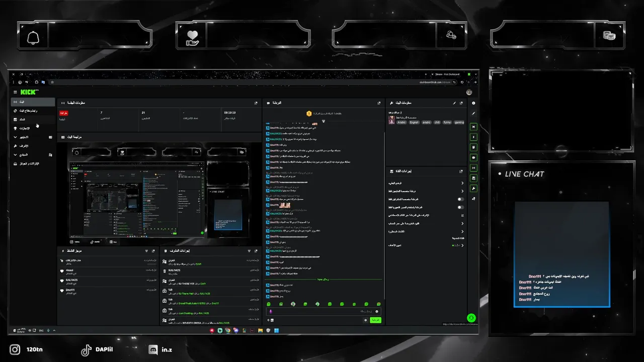This screenshot has height=362, width=644.
Task: Pop out the chat panel
Action: point(379,103)
